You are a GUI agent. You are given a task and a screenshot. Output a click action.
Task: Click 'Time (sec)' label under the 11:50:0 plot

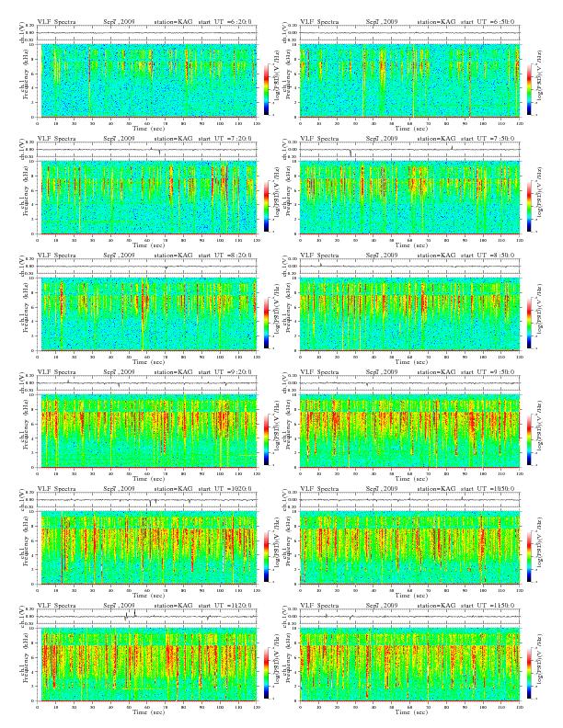[x=411, y=711]
